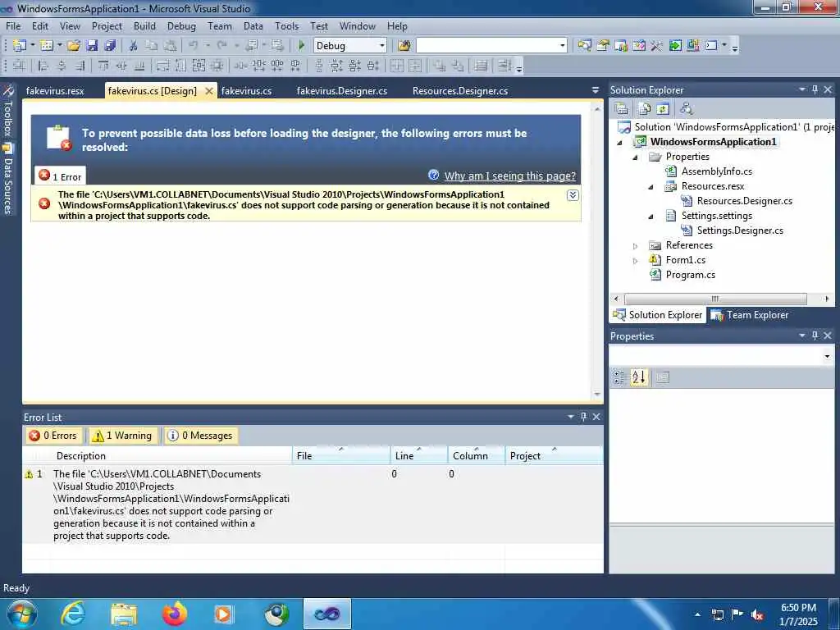Click the 1 Error tab in designer

61,176
